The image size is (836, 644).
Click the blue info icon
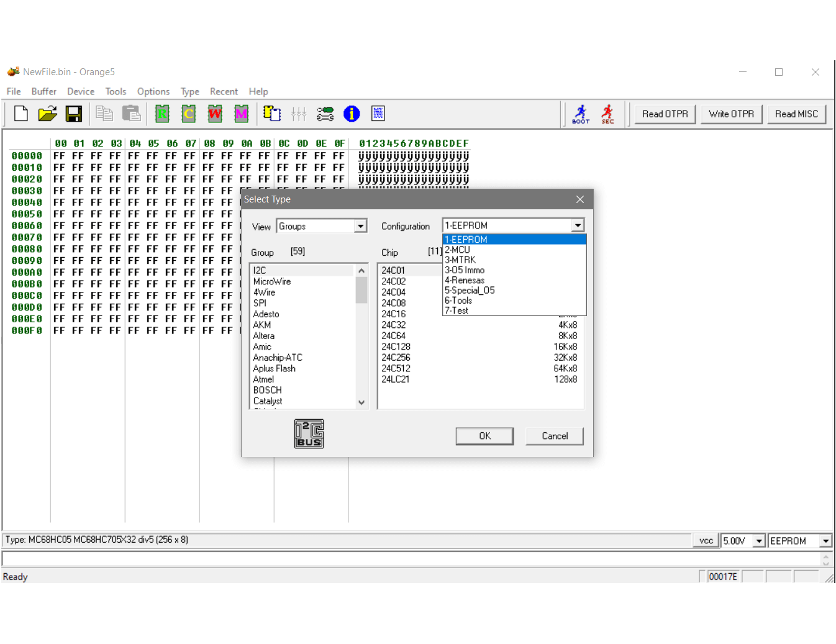pos(352,114)
